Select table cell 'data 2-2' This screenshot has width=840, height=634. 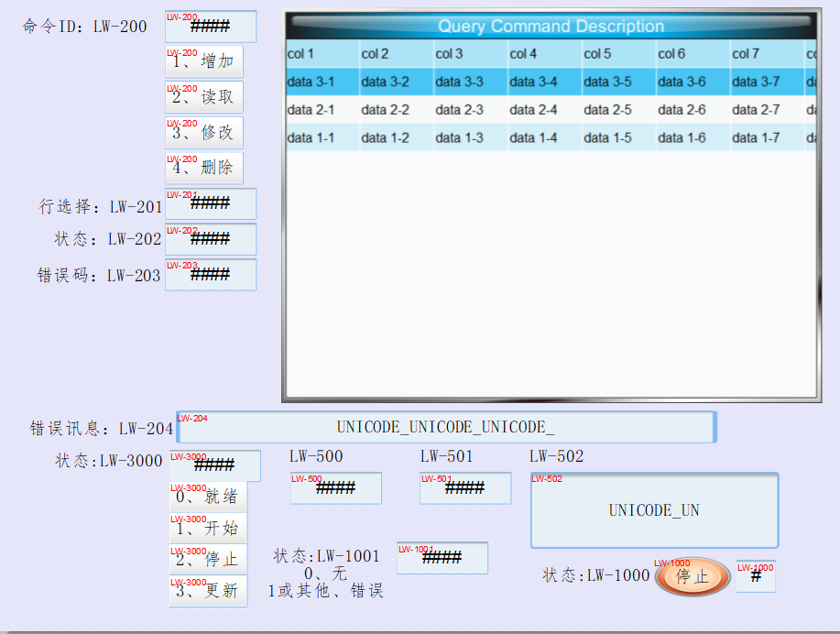click(397, 110)
